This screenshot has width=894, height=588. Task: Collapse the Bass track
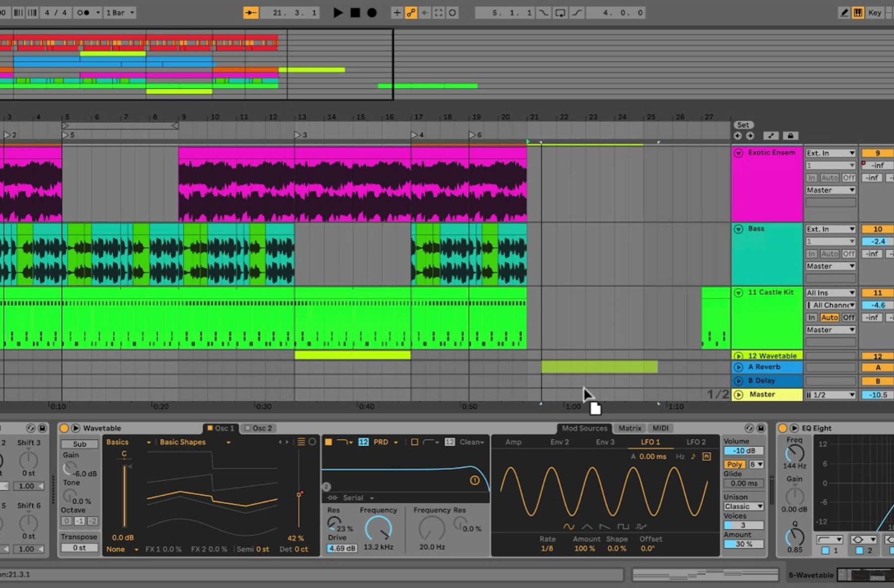tap(739, 229)
